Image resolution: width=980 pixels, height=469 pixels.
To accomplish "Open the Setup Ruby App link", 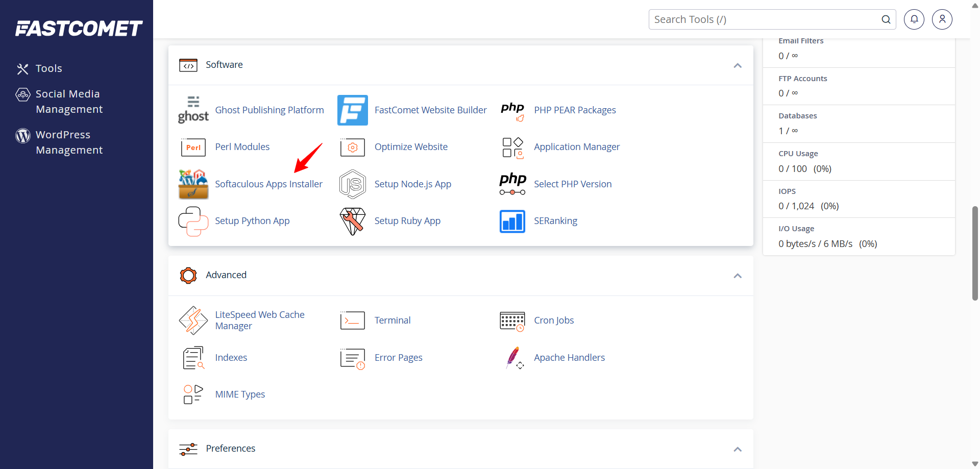I will [x=407, y=221].
